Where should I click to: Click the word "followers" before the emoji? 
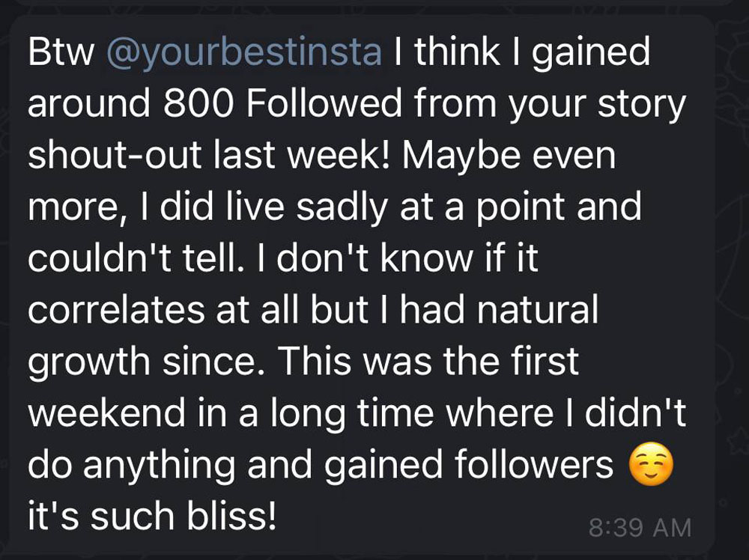[533, 464]
